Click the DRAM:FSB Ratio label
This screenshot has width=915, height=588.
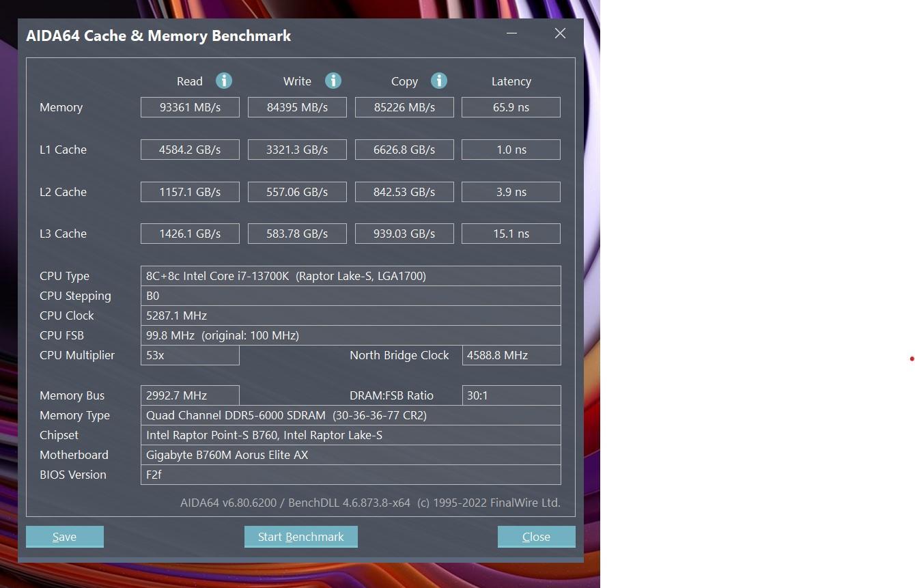click(x=391, y=395)
